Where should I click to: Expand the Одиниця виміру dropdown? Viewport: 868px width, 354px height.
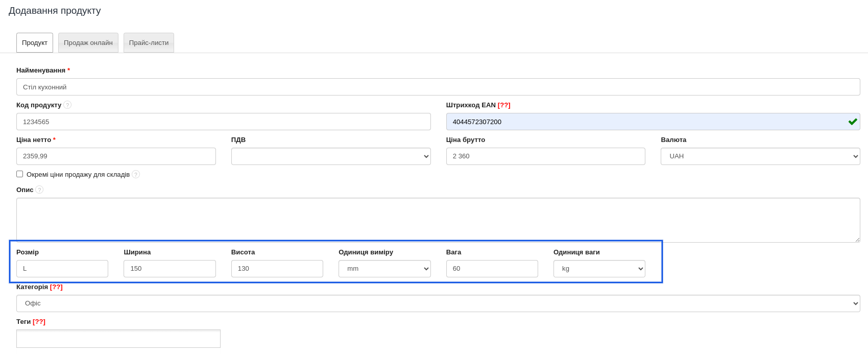click(384, 269)
